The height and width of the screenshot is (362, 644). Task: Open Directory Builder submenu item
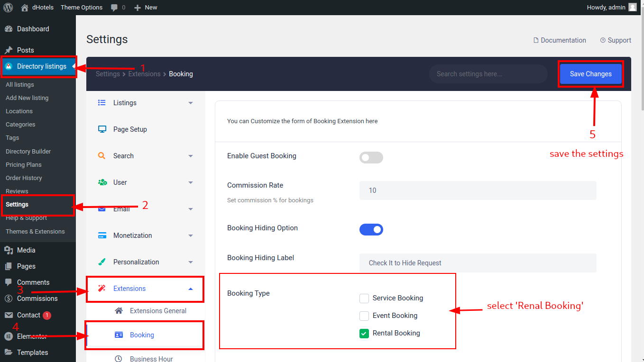point(28,151)
